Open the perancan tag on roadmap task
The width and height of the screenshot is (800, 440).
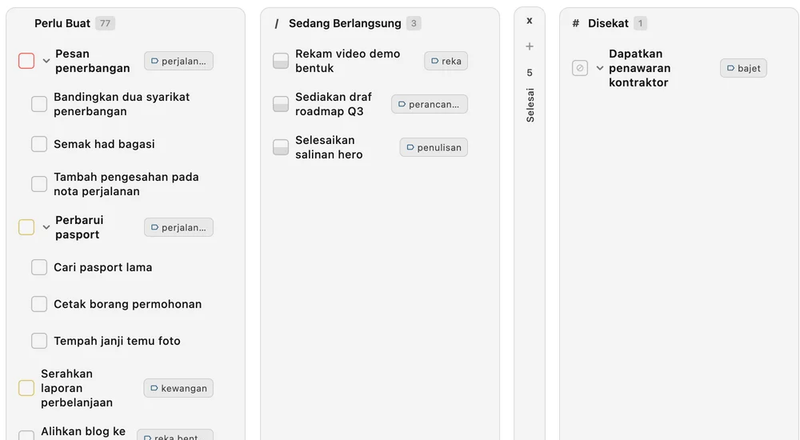click(430, 104)
